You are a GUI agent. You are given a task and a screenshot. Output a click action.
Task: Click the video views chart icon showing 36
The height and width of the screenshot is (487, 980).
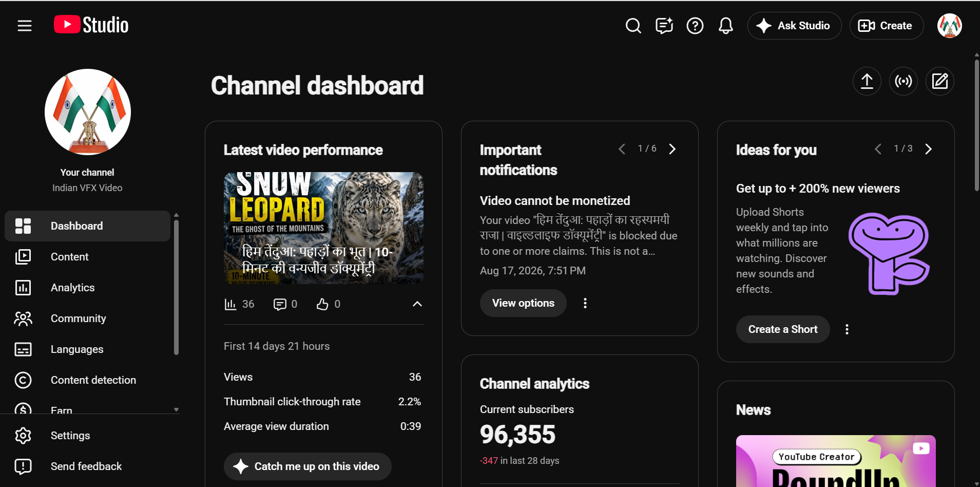230,304
